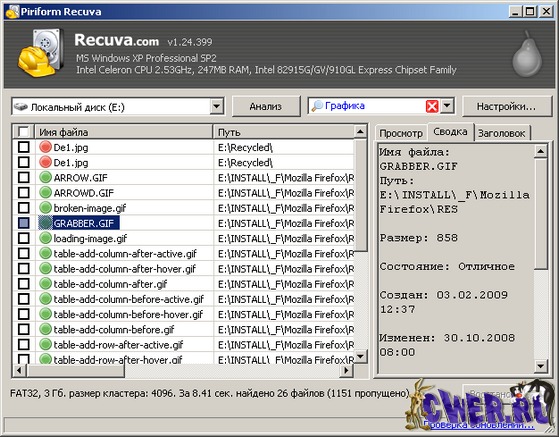The width and height of the screenshot is (559, 437).
Task: Click status dot of table-add-column-before.gif
Action: (x=46, y=329)
